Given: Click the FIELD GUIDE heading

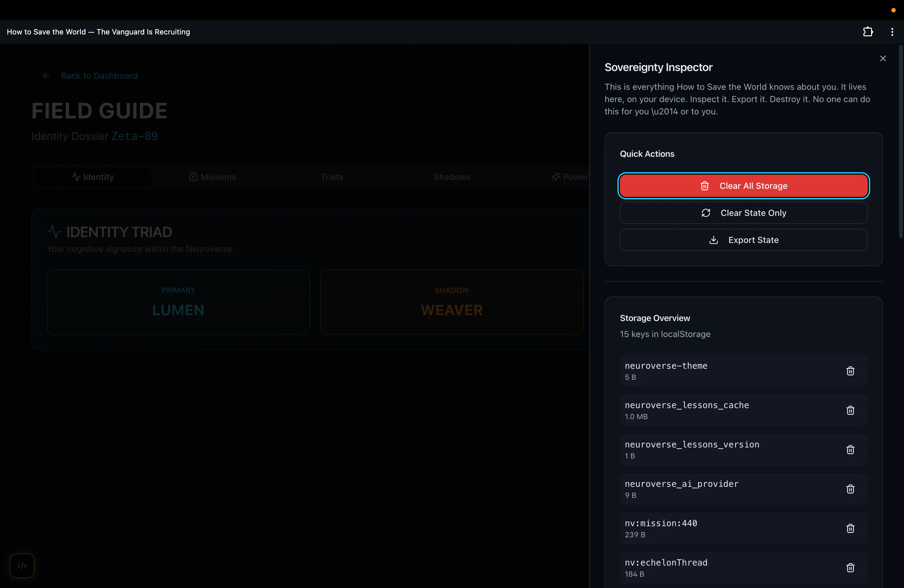Looking at the screenshot, I should pos(99,110).
